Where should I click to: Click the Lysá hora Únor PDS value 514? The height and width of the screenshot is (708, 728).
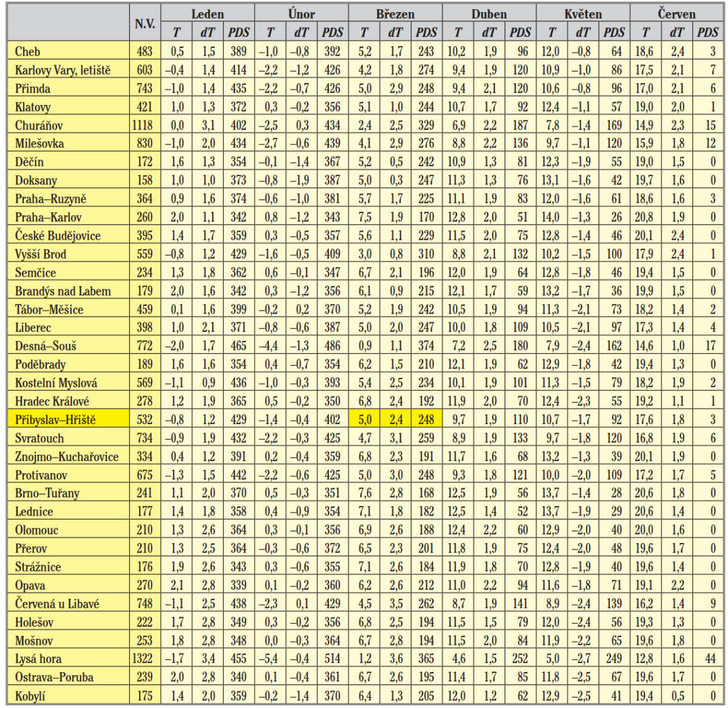point(332,658)
